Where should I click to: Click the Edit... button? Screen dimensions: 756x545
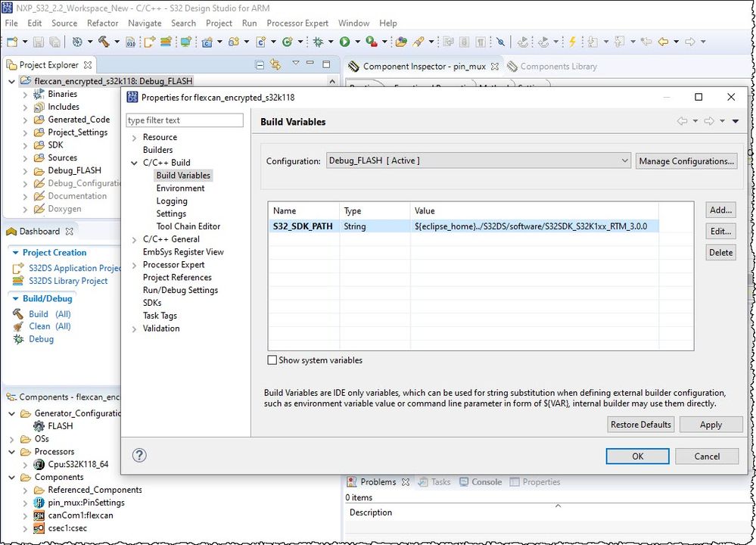[720, 231]
